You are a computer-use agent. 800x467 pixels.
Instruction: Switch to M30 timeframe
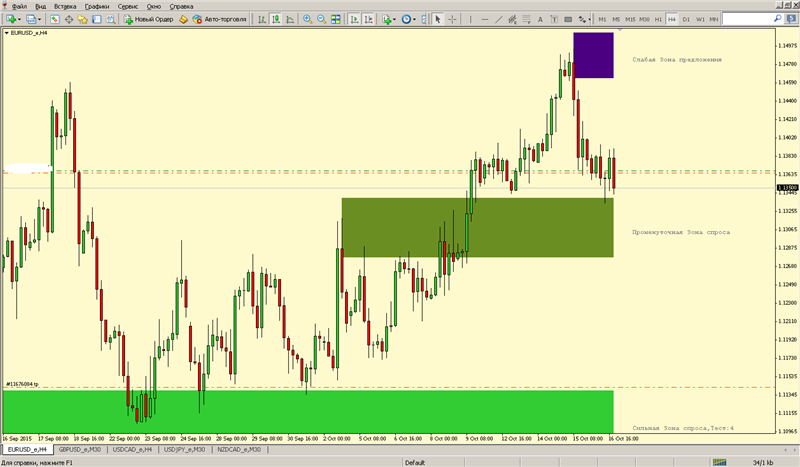click(x=644, y=19)
